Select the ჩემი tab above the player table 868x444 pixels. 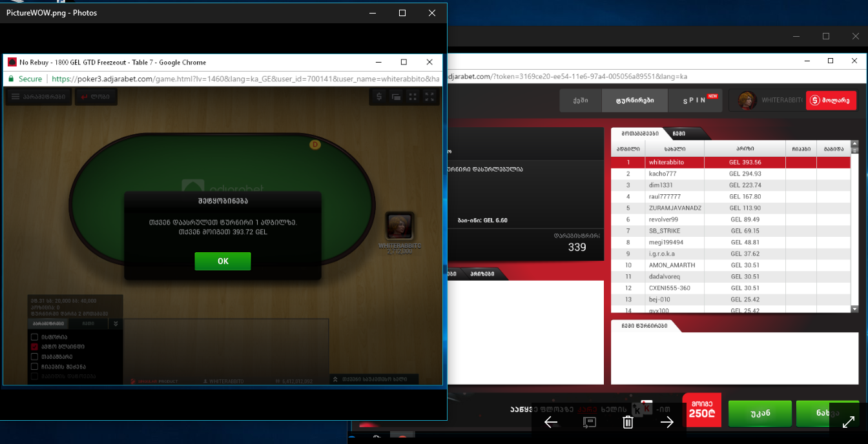(679, 134)
